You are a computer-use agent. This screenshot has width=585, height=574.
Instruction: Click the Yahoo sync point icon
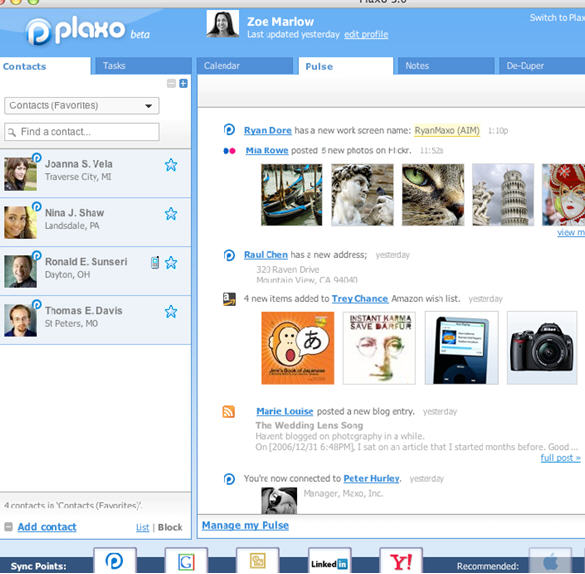coord(401,562)
